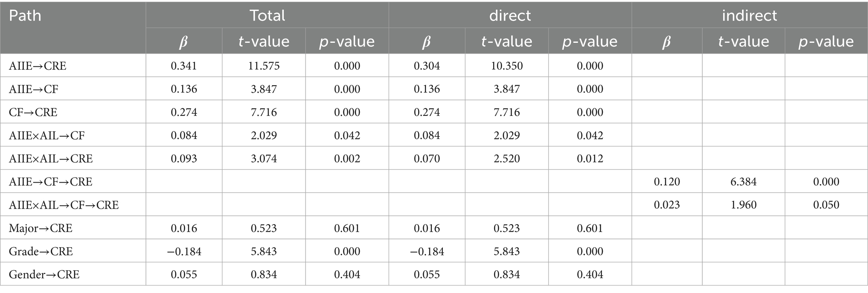Select the Major→CRE row label

(x=41, y=228)
